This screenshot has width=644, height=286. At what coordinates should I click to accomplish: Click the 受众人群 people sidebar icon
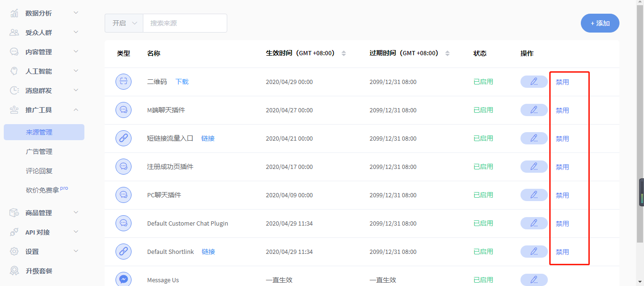(x=14, y=33)
